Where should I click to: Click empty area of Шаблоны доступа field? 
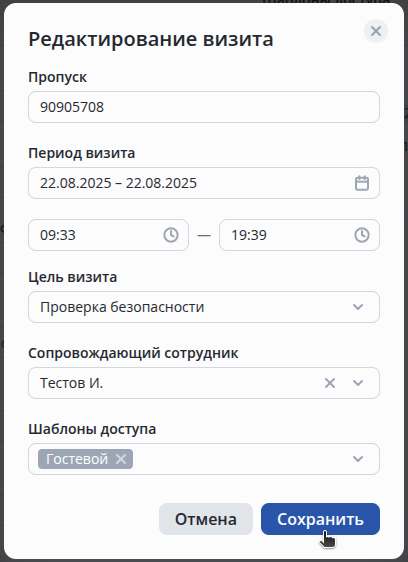click(x=240, y=459)
